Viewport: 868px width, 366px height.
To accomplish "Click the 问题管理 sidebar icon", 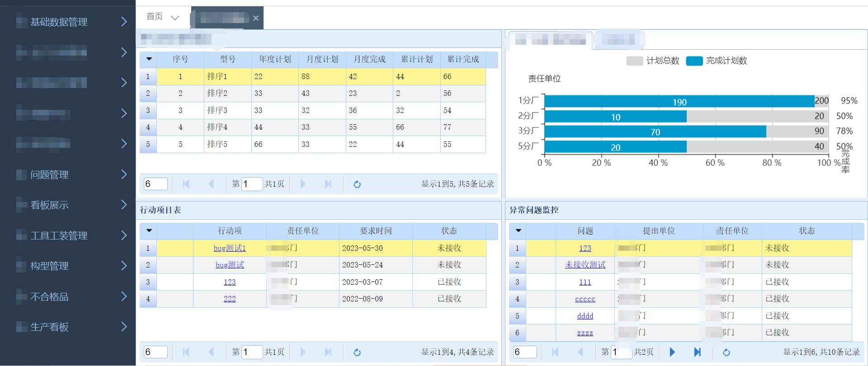I will tap(22, 175).
